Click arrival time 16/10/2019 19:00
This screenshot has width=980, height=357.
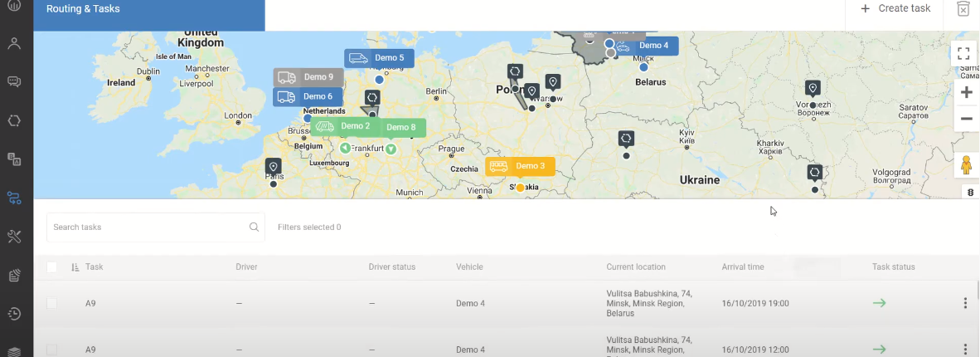tap(755, 304)
